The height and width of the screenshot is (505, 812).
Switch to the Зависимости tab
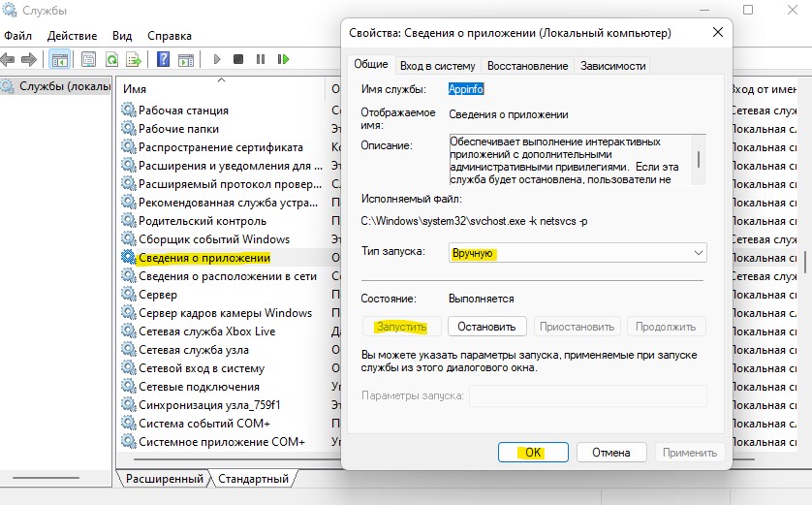point(612,66)
